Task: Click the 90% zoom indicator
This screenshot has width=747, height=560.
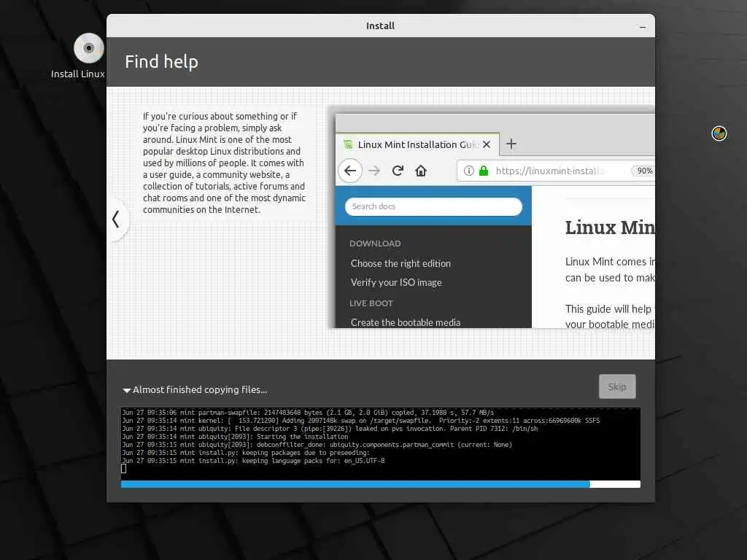Action: [x=645, y=171]
